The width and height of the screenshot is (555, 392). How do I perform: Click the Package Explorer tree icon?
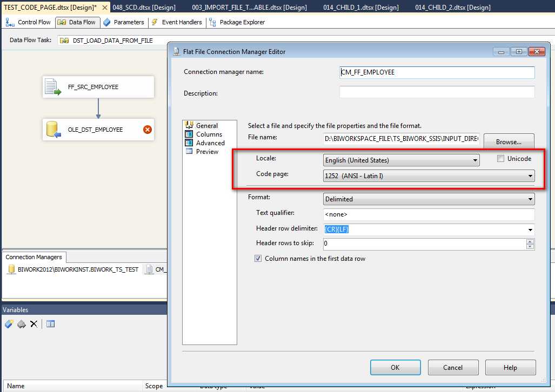coord(212,22)
